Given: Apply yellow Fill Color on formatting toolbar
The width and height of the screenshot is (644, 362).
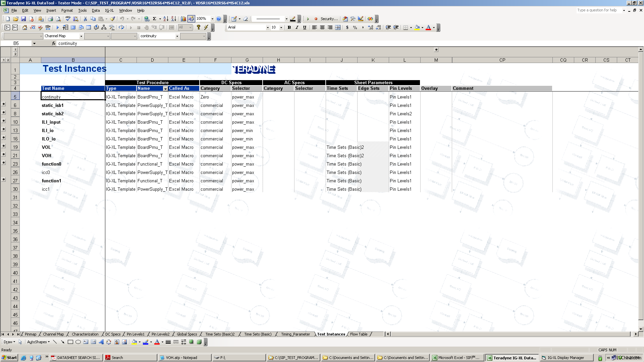Looking at the screenshot, I should 417,27.
